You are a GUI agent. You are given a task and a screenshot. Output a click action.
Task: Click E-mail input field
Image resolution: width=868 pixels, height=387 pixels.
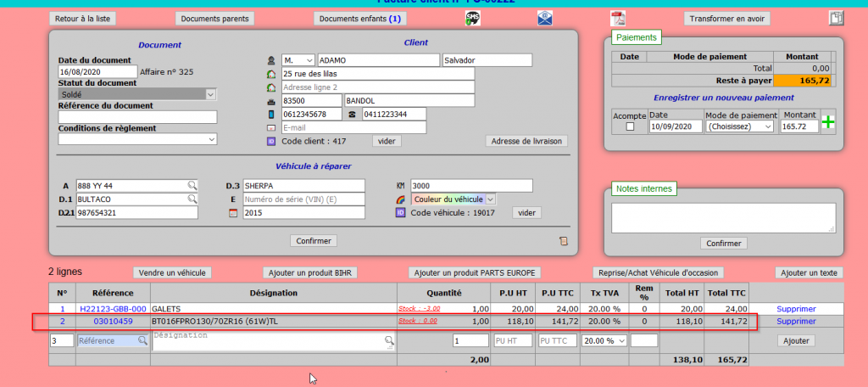353,127
